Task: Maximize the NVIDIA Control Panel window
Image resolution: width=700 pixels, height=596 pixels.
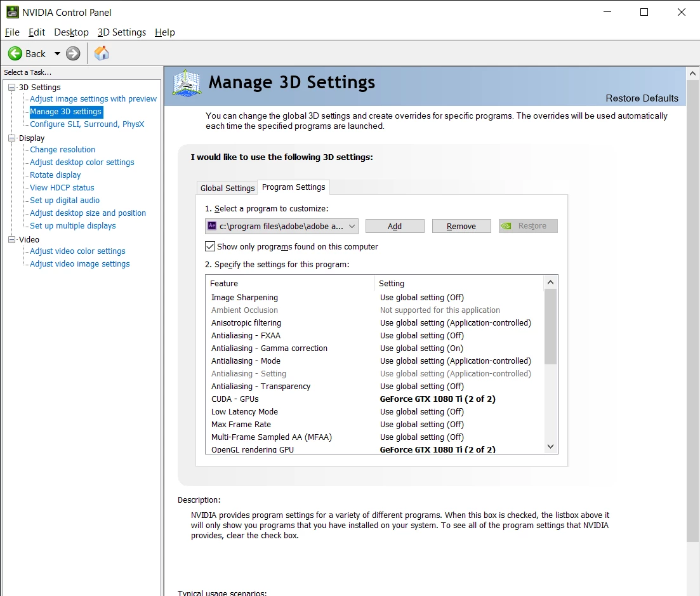Action: (644, 12)
